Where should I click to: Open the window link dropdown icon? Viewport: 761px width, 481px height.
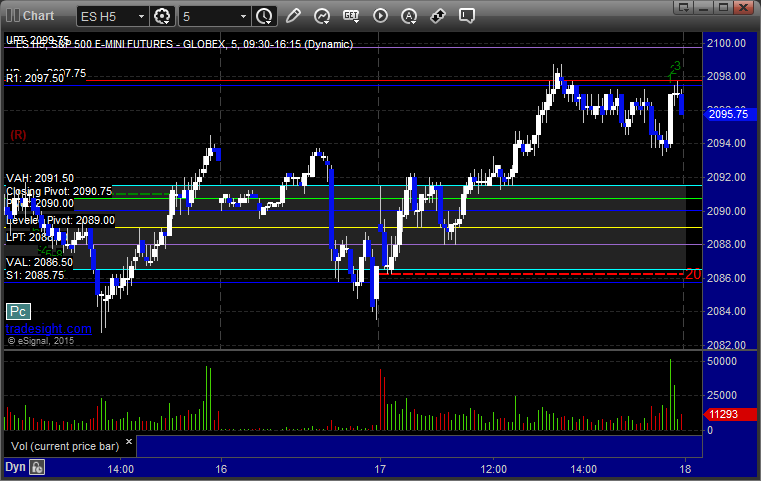point(684,7)
